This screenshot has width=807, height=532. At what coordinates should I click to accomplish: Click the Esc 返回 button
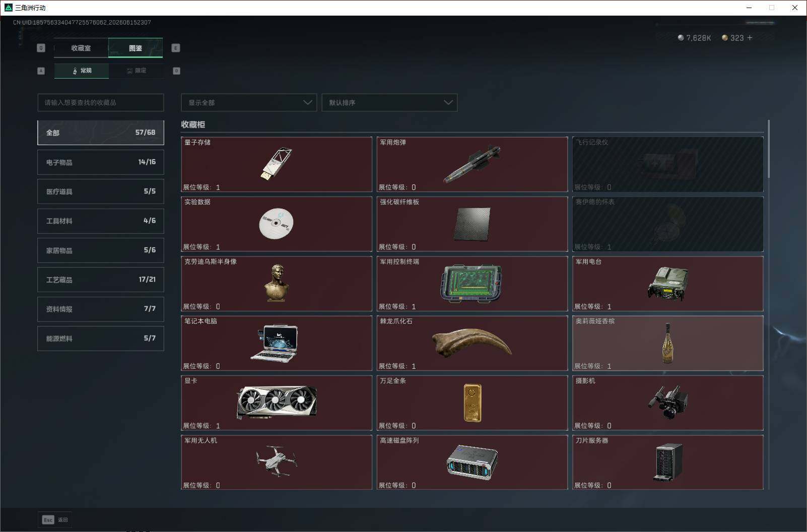pyautogui.click(x=55, y=519)
